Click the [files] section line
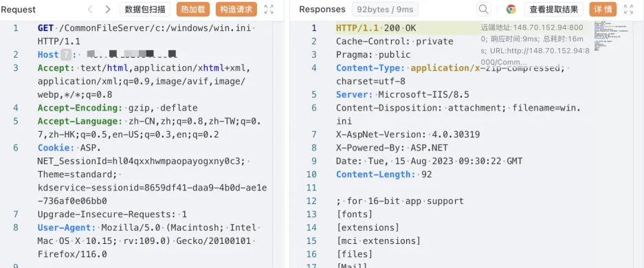 coord(355,254)
